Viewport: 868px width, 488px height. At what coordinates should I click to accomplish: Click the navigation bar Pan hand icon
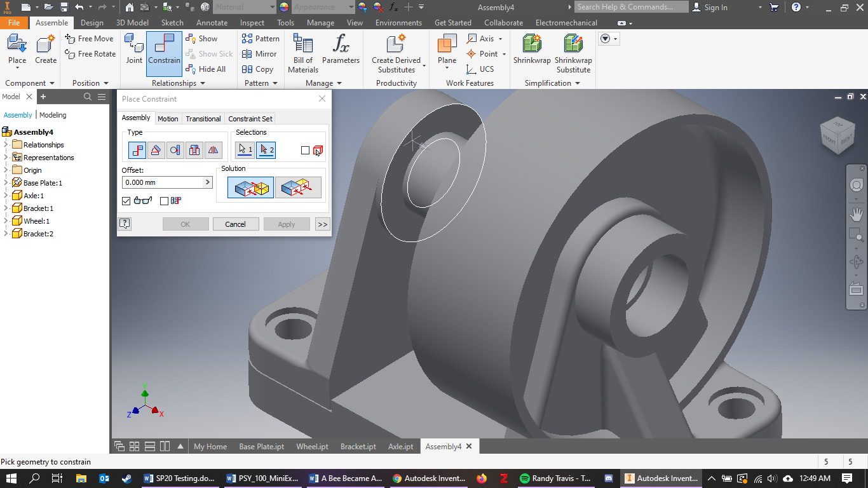click(x=857, y=214)
